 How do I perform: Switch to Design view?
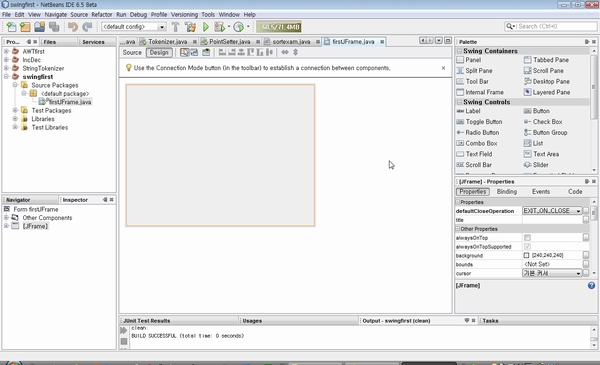pos(159,52)
